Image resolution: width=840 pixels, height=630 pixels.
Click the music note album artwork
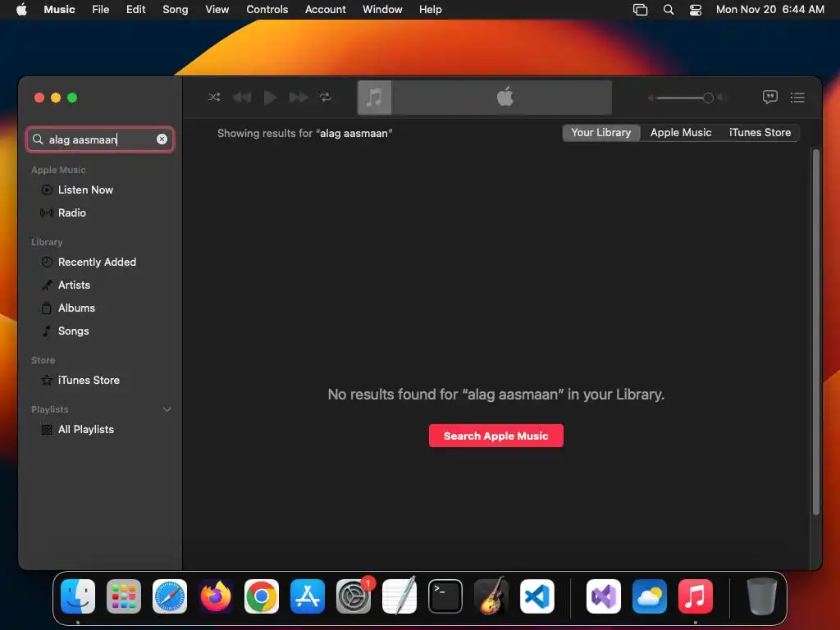[x=374, y=98]
